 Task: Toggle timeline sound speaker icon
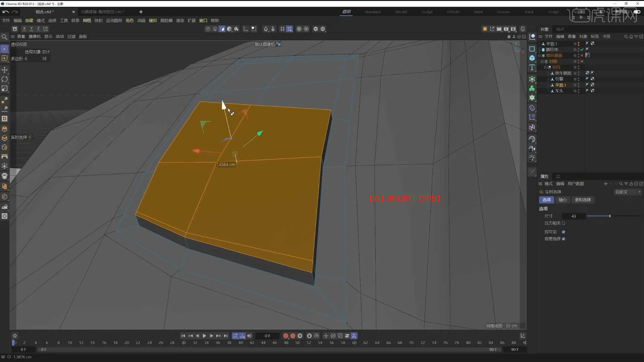point(249,336)
